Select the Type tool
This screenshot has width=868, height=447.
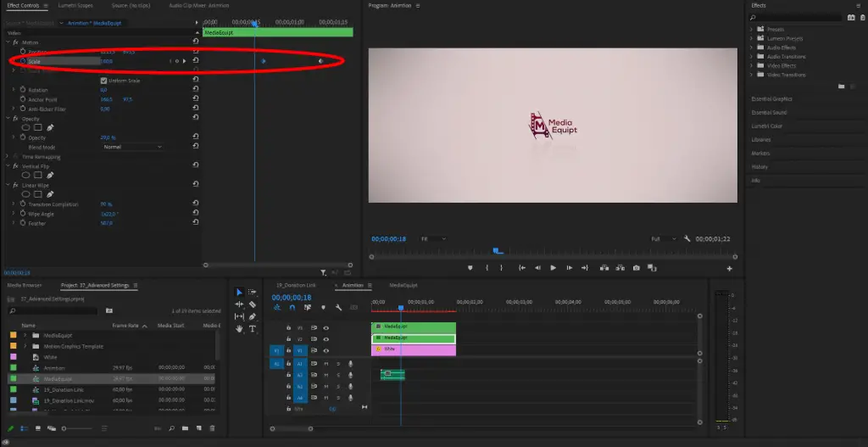253,328
